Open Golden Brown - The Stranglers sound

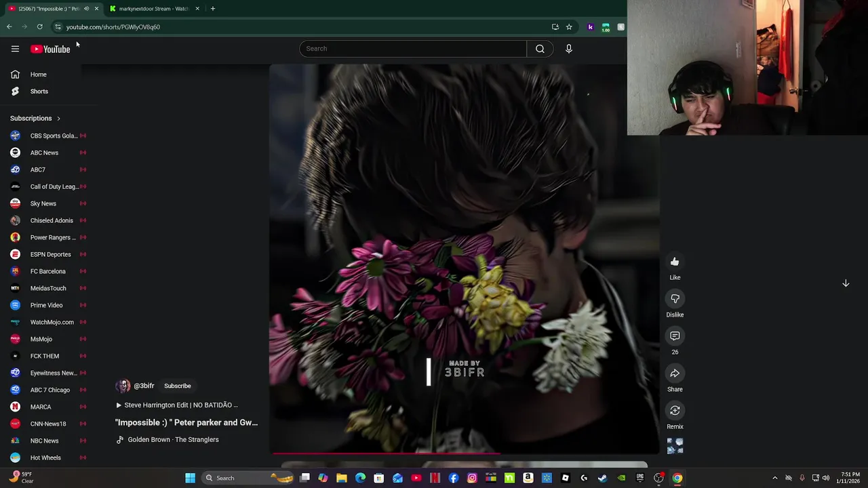click(x=167, y=440)
